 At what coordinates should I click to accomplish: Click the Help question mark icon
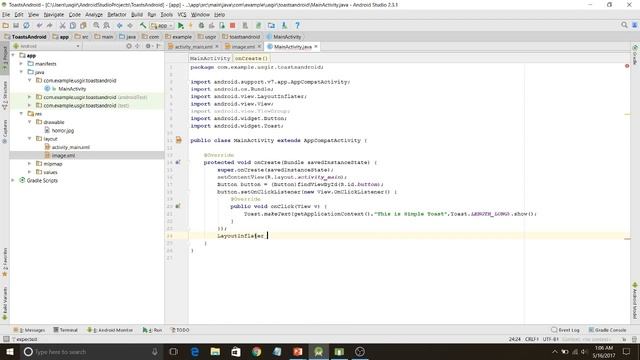298,25
